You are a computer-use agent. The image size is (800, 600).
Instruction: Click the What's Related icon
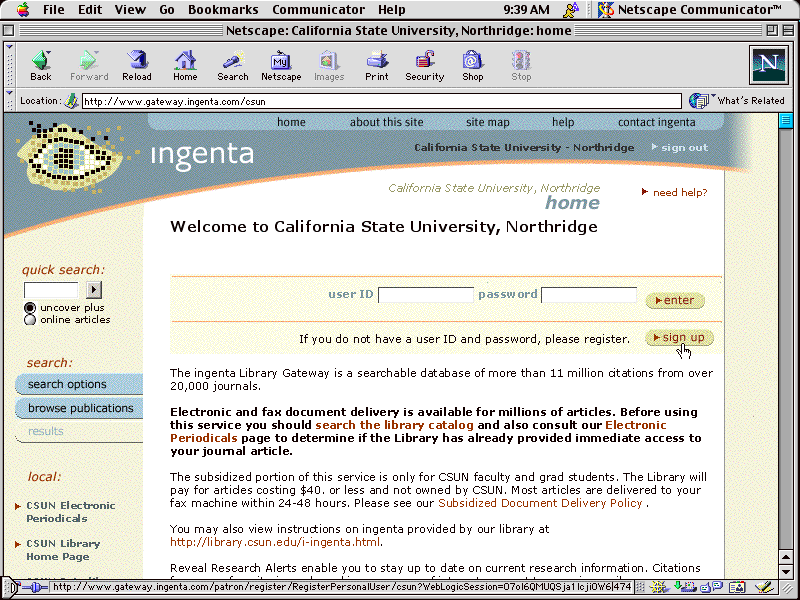pos(699,101)
